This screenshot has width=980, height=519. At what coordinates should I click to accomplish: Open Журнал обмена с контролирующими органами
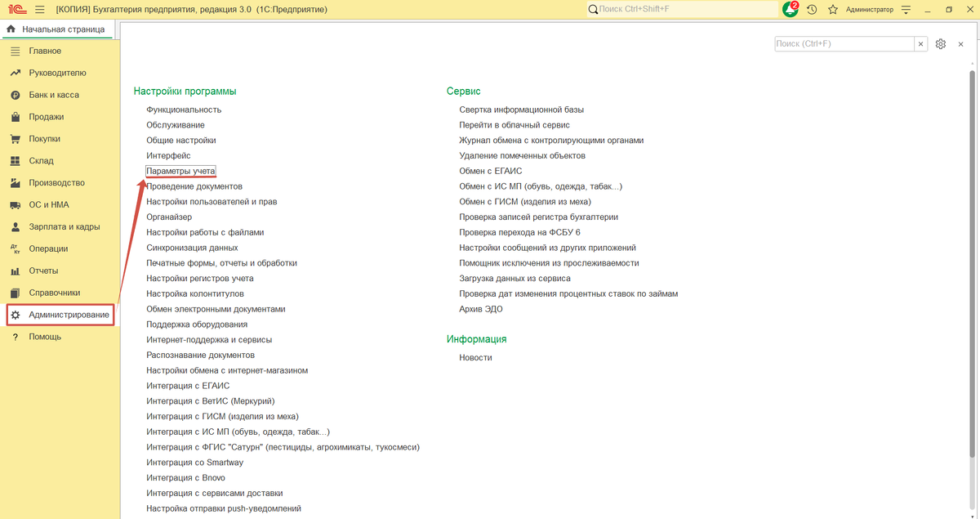pos(551,141)
